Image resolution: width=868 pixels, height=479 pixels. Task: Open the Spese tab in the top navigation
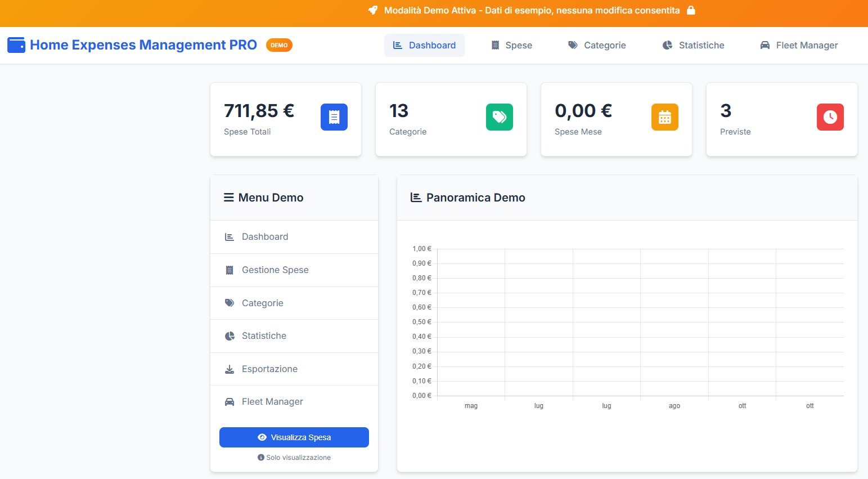pyautogui.click(x=511, y=45)
